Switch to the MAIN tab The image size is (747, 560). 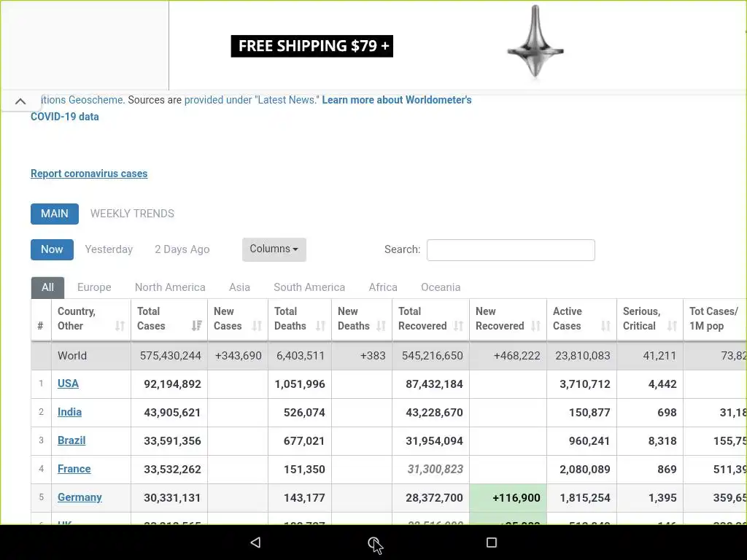(x=54, y=214)
